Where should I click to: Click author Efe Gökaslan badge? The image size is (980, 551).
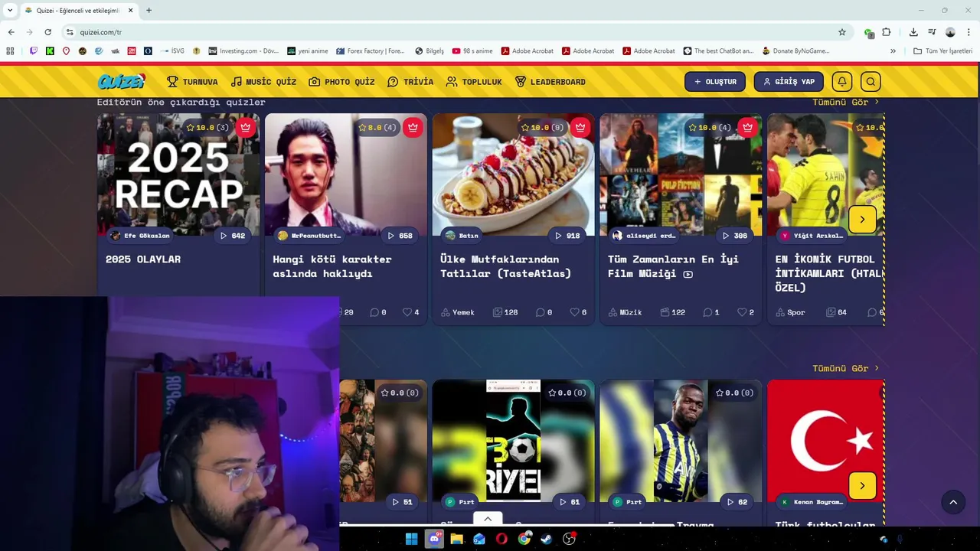click(x=140, y=236)
